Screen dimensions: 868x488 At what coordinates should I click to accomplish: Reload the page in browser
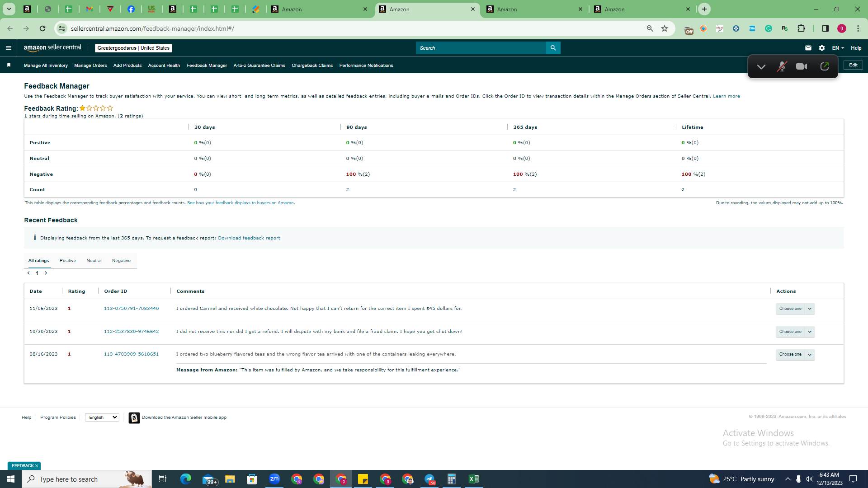42,28
